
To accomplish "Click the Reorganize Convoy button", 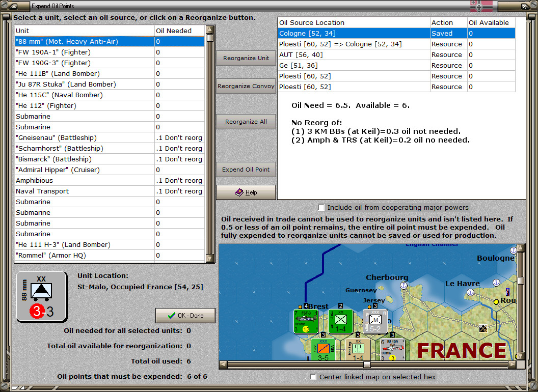I will pyautogui.click(x=246, y=86).
